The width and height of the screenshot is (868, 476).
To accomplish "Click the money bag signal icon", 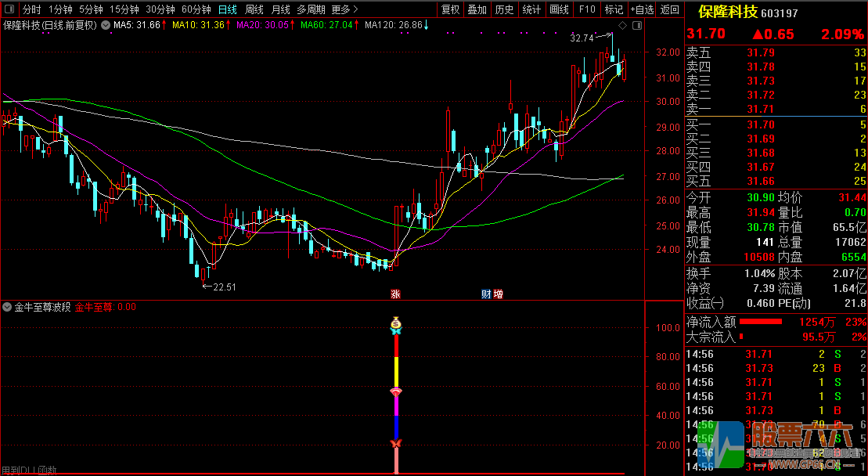I will tap(396, 322).
